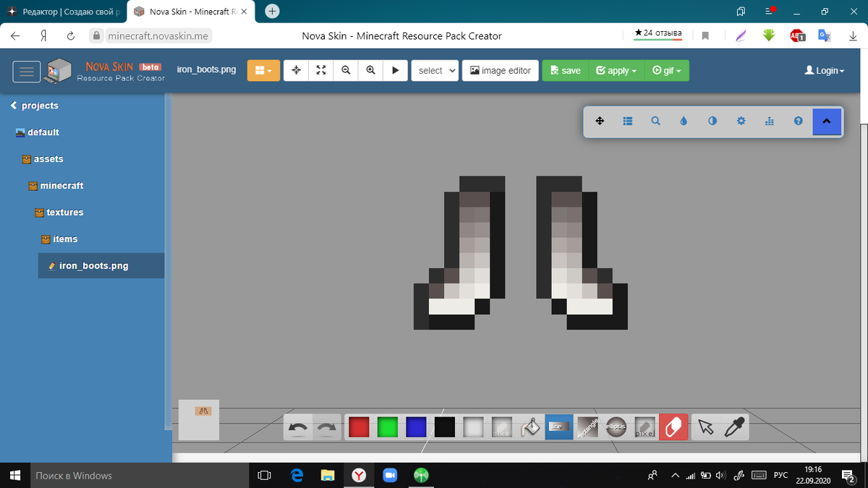
Task: Switch to the Nova Skin browser tab
Action: click(x=191, y=12)
